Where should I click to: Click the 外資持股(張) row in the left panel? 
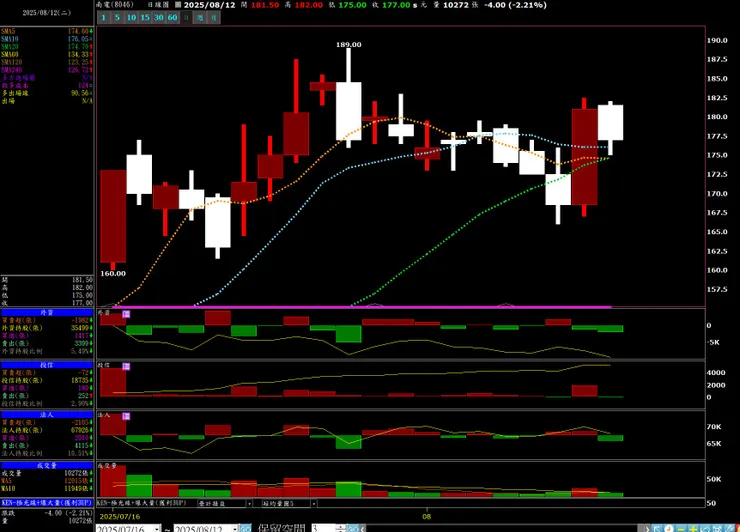[x=47, y=328]
